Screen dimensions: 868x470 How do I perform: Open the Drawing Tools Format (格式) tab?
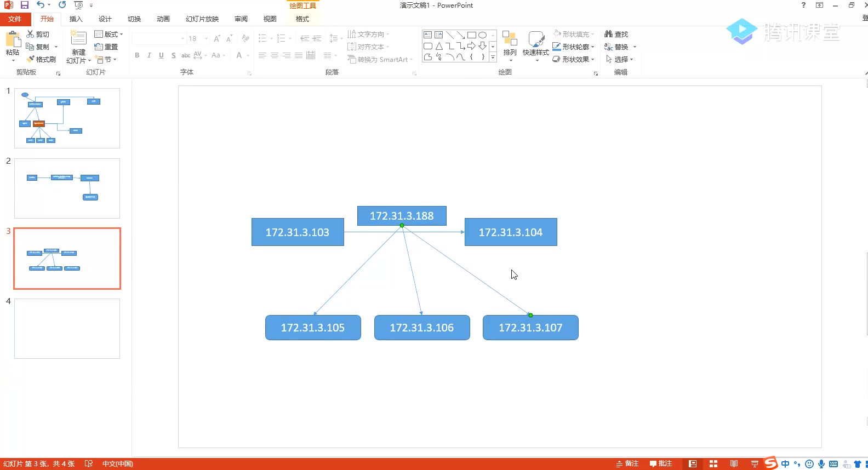[302, 19]
